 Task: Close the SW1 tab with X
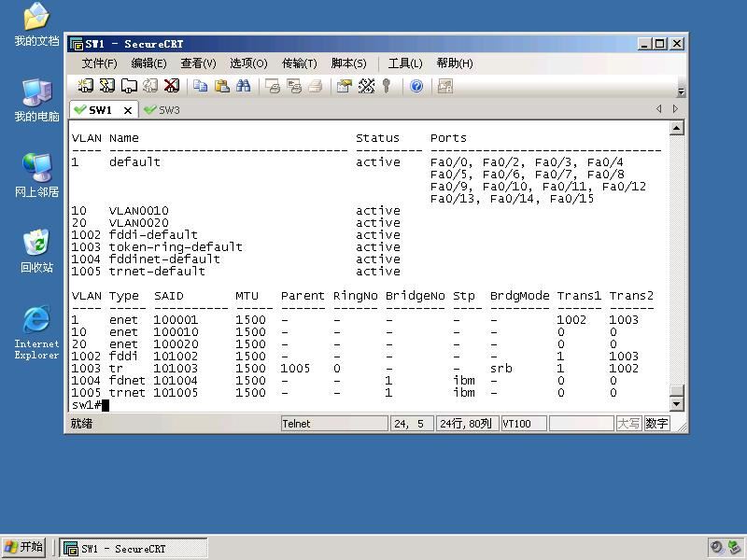[x=128, y=110]
